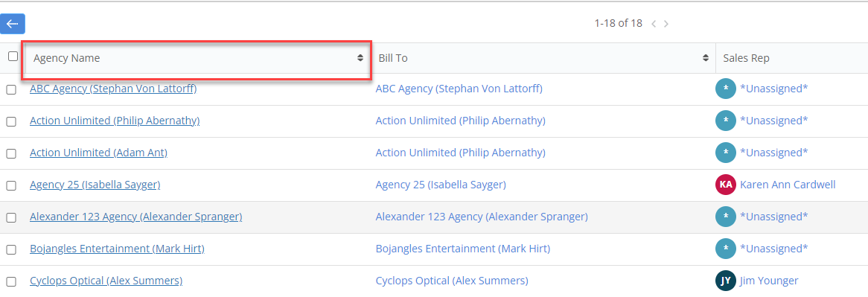
Task: Sort by the Agency Name sort arrows
Action: (x=360, y=58)
